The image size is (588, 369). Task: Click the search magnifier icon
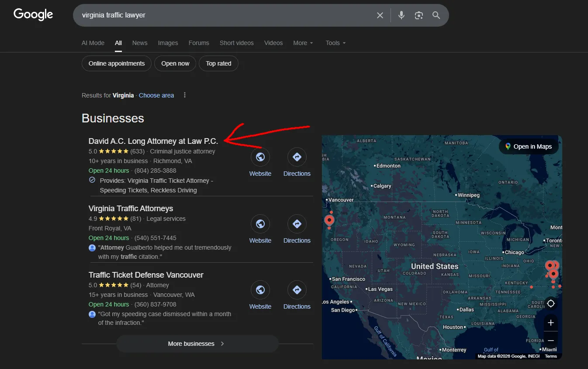[x=436, y=15]
